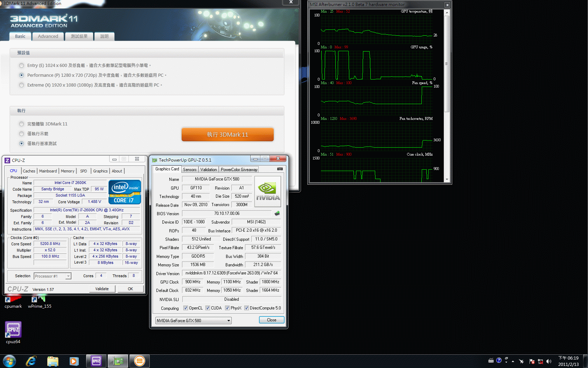Image resolution: width=588 pixels, height=368 pixels.
Task: Open Windows Explorer folder from taskbar
Action: (52, 361)
